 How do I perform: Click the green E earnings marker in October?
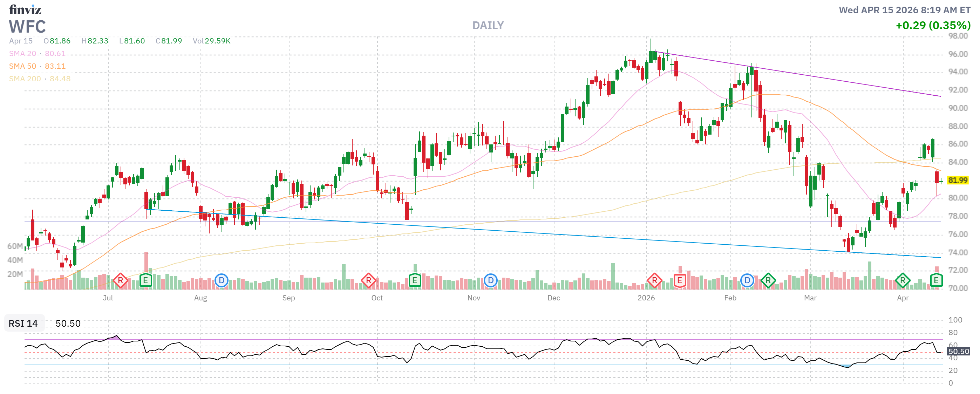[415, 281]
